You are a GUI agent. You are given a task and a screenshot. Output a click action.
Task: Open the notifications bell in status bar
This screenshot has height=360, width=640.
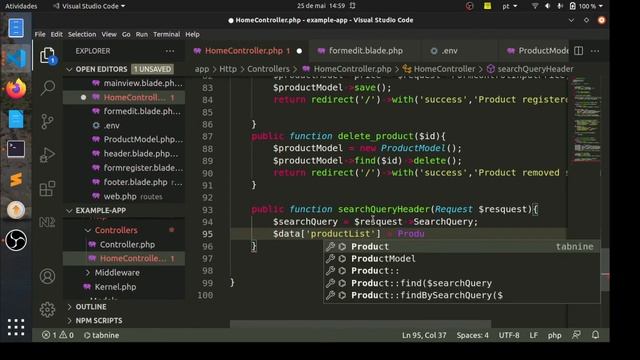596,335
